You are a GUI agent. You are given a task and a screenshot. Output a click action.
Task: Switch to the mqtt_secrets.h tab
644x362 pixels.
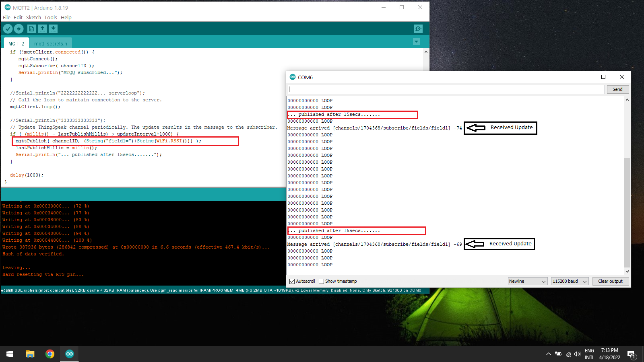click(x=51, y=44)
